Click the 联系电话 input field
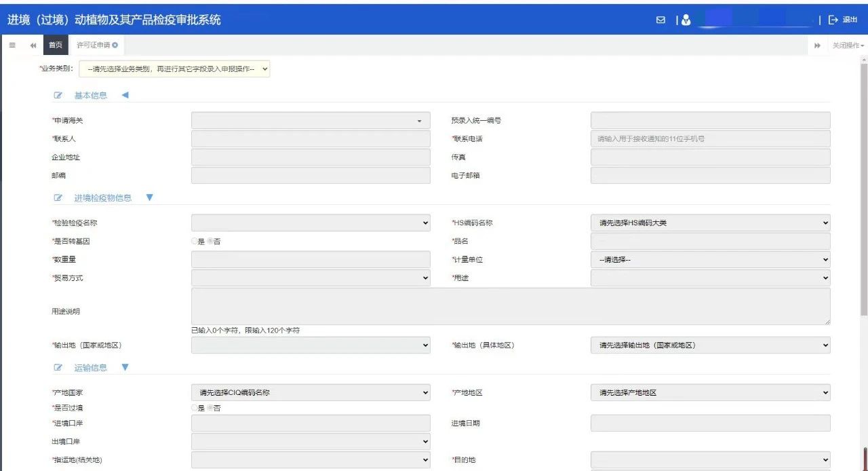The width and height of the screenshot is (868, 471). (710, 139)
